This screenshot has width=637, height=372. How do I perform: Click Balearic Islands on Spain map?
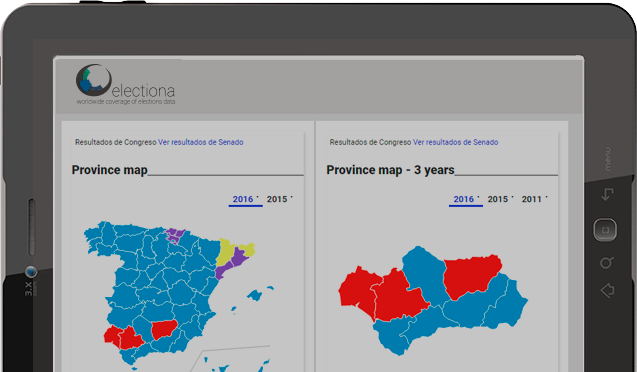255,295
